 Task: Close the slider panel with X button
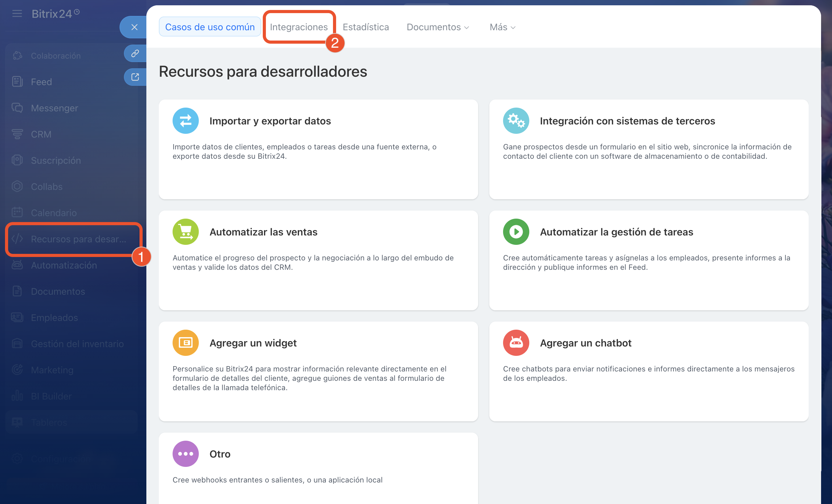tap(135, 27)
